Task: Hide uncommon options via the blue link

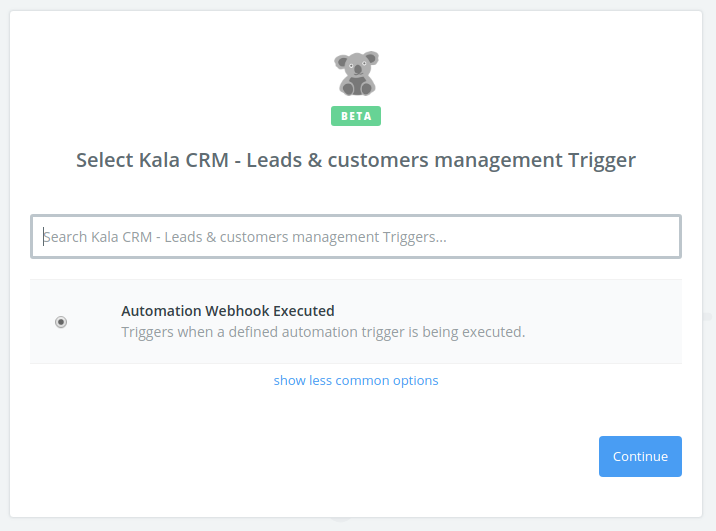Action: (x=356, y=380)
